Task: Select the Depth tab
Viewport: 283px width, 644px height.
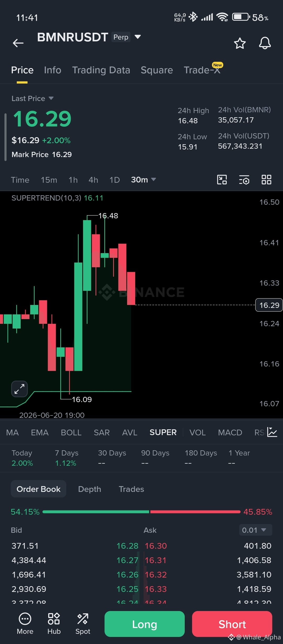Action: point(90,489)
